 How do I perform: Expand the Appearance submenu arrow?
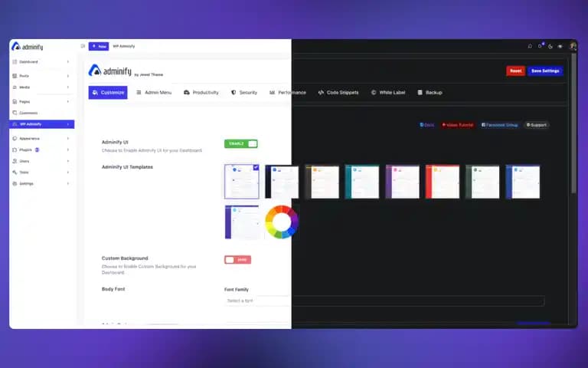pos(68,139)
